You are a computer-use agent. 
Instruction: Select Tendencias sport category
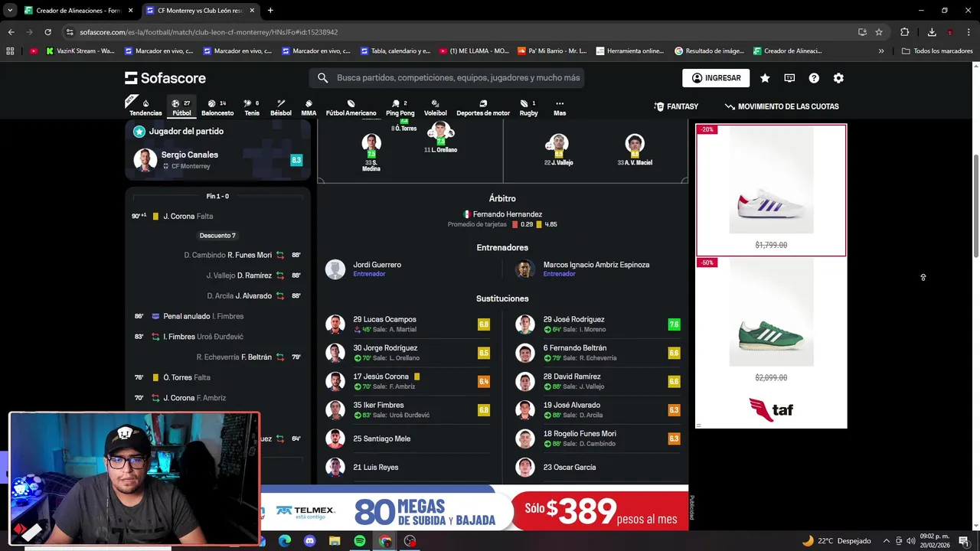[x=145, y=108]
